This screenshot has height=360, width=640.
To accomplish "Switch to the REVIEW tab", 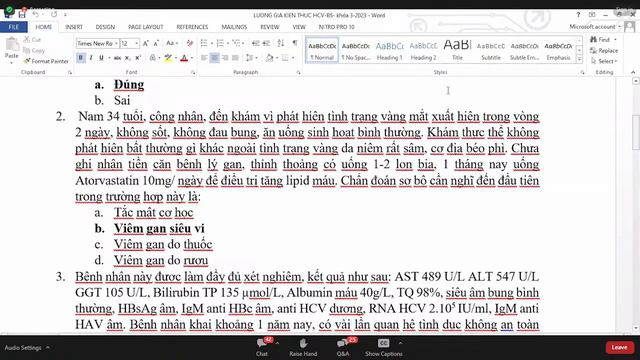I will tap(270, 27).
